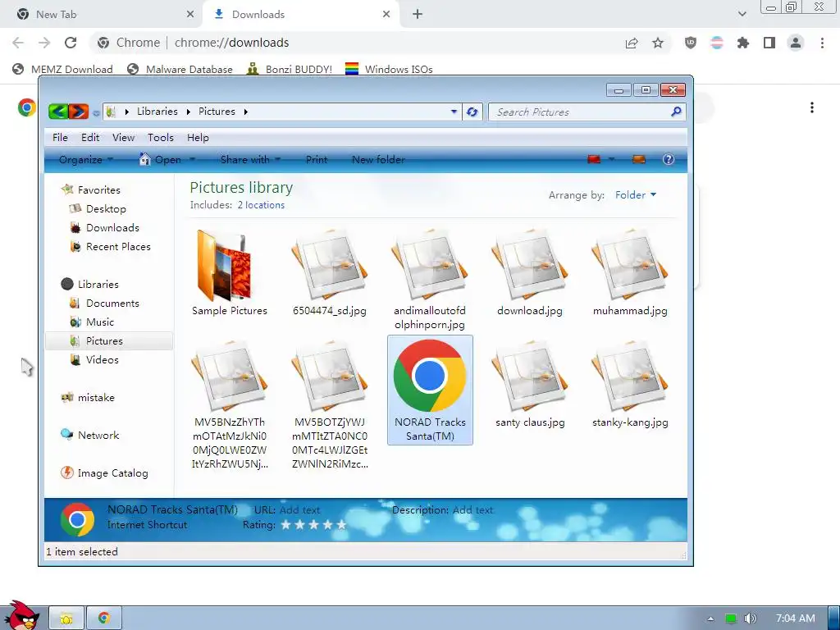Open the Explorer help question mark icon
Viewport: 840px width, 630px height.
point(668,159)
